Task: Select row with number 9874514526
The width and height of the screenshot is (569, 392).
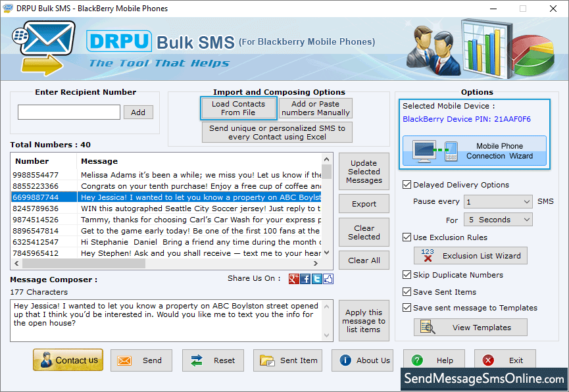Action: [166, 220]
